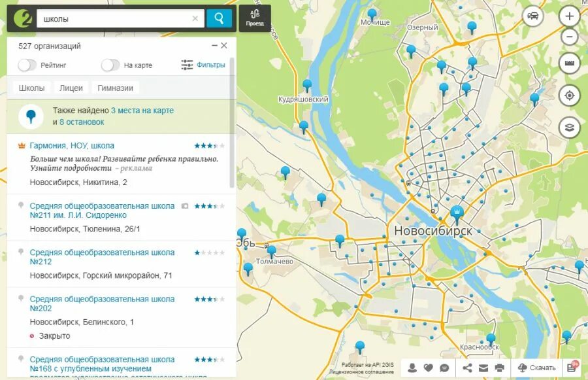Screen dimensions: 588x380
Task: Send by email envelope icon
Action: (483, 368)
